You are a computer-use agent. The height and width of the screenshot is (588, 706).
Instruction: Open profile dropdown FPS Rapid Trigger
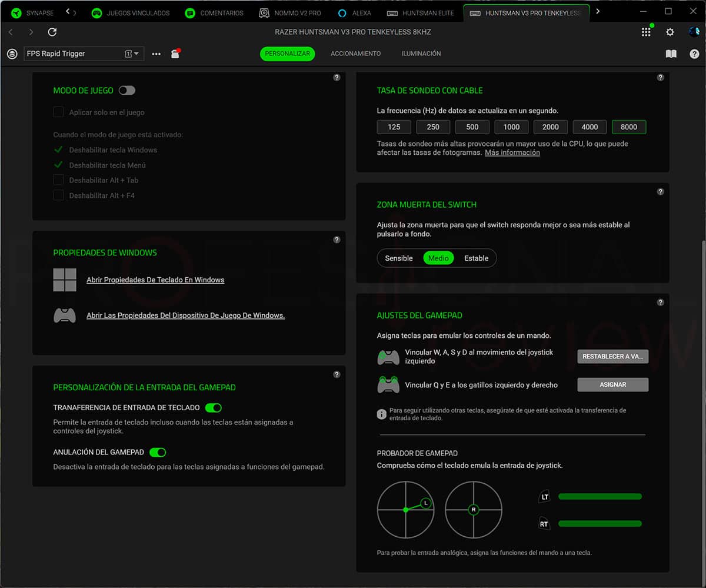click(x=84, y=54)
